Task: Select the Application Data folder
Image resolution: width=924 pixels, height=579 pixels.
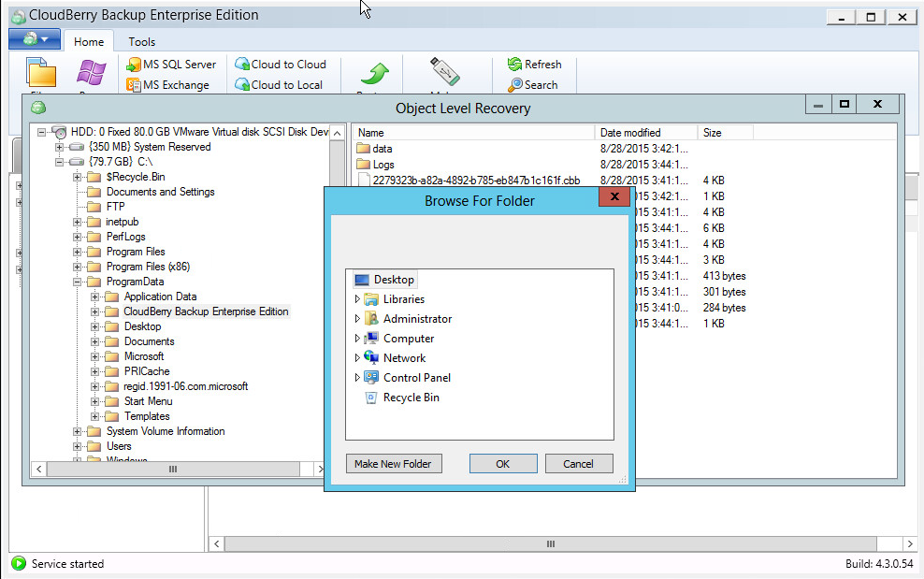Action: [x=160, y=297]
